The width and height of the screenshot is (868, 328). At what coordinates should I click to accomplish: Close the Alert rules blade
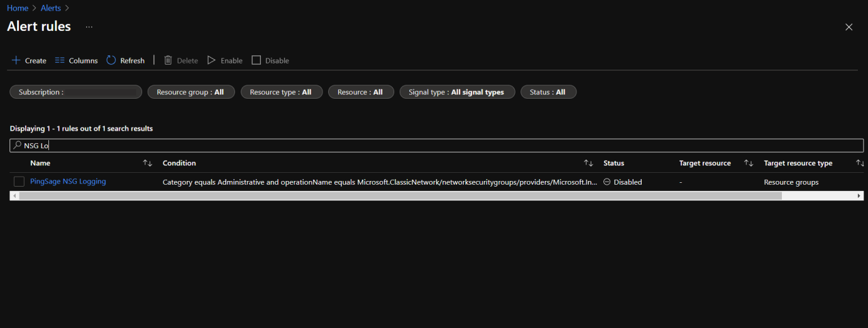pyautogui.click(x=849, y=27)
